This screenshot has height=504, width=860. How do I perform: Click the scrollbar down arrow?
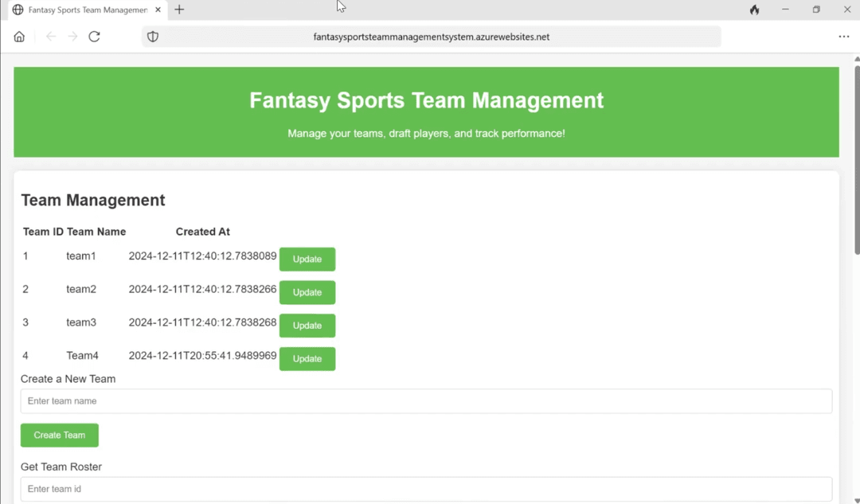coord(857,500)
